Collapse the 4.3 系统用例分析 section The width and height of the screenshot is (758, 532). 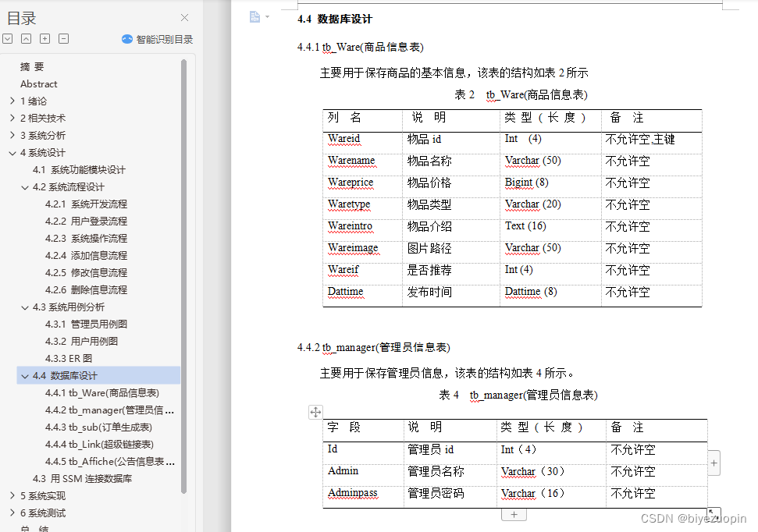click(25, 307)
